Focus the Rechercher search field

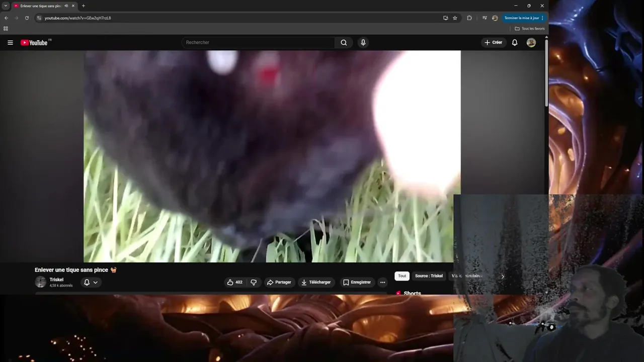(x=258, y=43)
